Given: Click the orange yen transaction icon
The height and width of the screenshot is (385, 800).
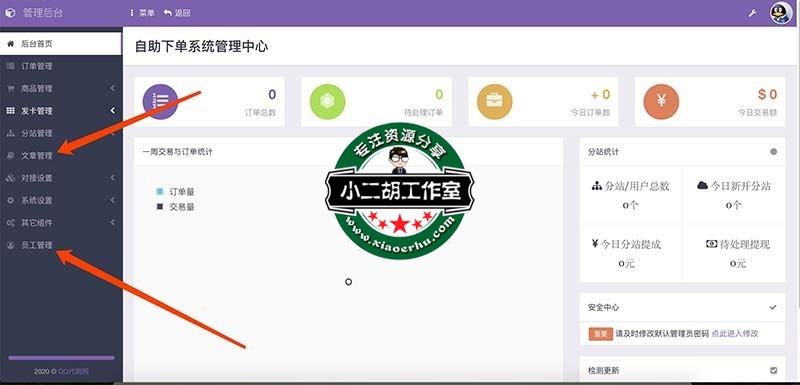Looking at the screenshot, I should click(661, 101).
